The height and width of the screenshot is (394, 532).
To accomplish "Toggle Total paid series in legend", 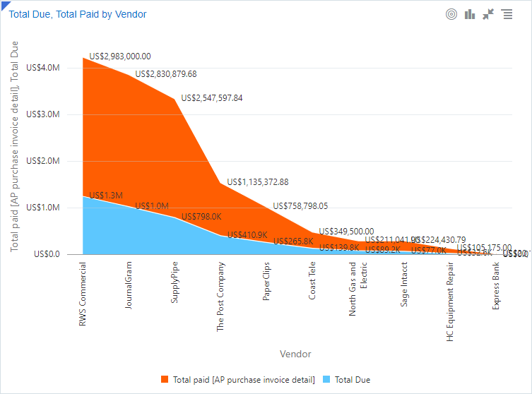I will tap(244, 380).
